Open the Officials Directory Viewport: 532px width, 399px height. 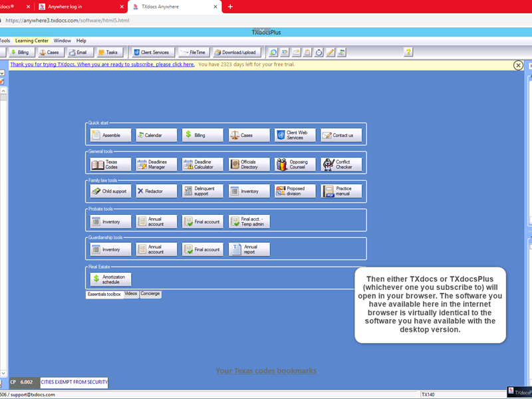pyautogui.click(x=249, y=164)
